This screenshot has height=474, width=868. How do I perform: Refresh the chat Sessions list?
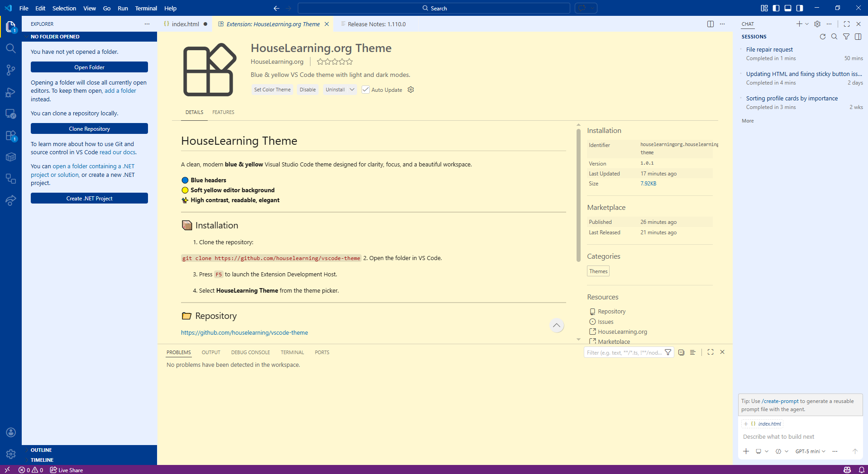823,37
